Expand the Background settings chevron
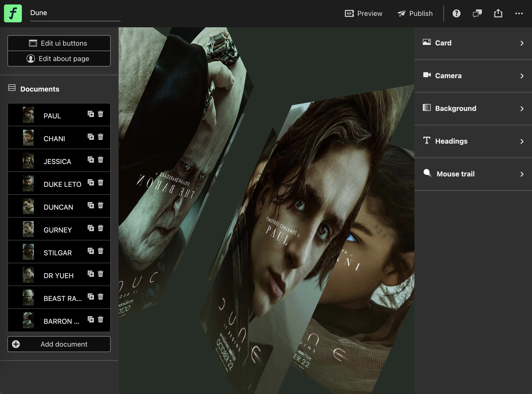Image resolution: width=532 pixels, height=394 pixels. point(522,109)
